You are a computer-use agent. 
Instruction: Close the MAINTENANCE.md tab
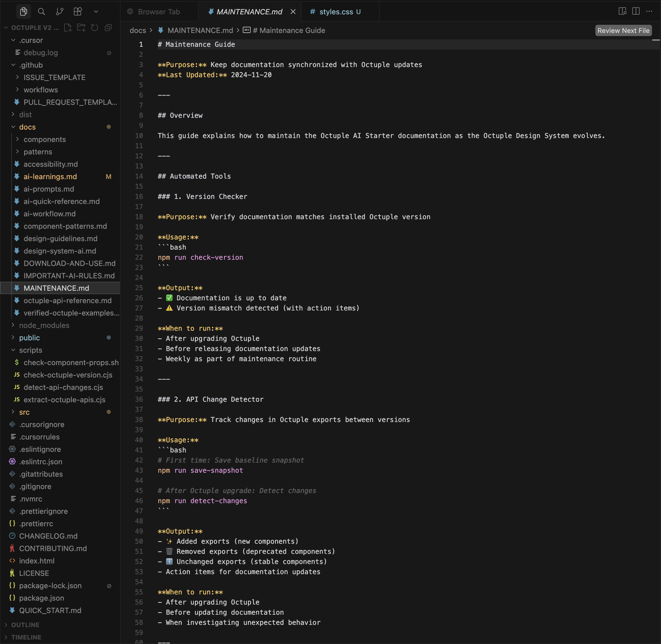293,12
